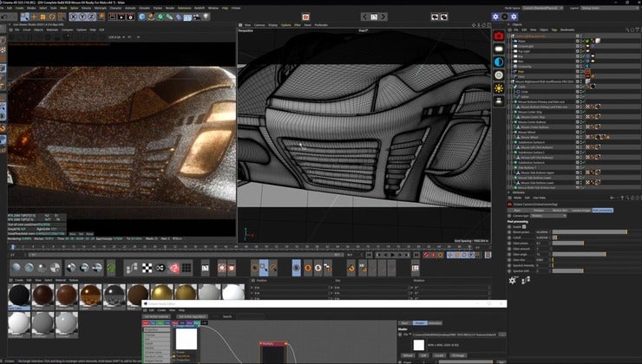The height and width of the screenshot is (364, 642).
Task: Click the Floor environment grid icon
Action: point(188,16)
